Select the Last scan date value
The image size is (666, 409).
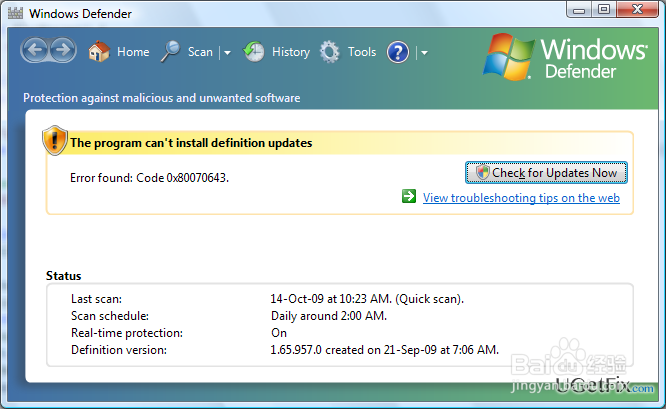367,299
